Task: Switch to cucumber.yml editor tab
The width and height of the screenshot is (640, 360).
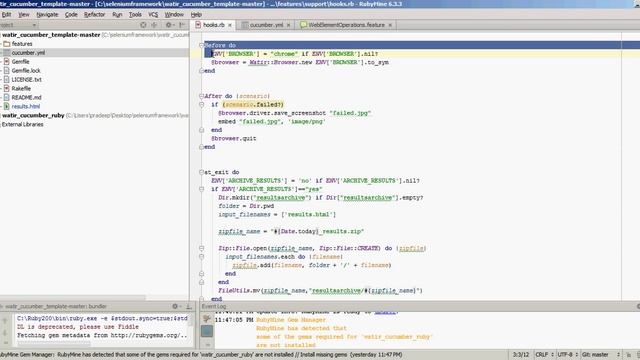Action: click(266, 25)
